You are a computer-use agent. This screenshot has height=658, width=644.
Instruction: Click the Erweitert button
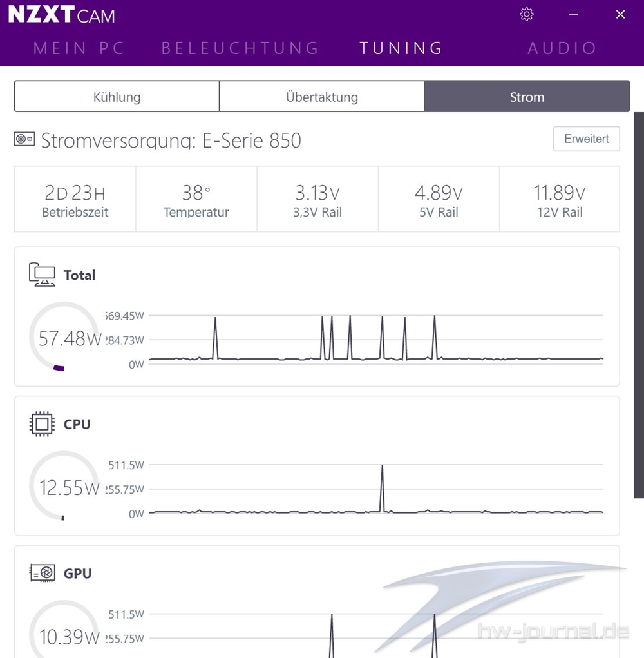pos(586,139)
